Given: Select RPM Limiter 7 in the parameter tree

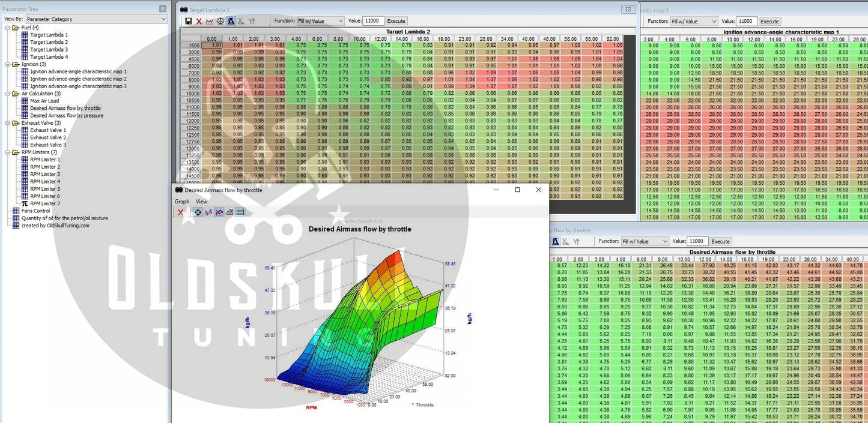Looking at the screenshot, I should click(45, 203).
